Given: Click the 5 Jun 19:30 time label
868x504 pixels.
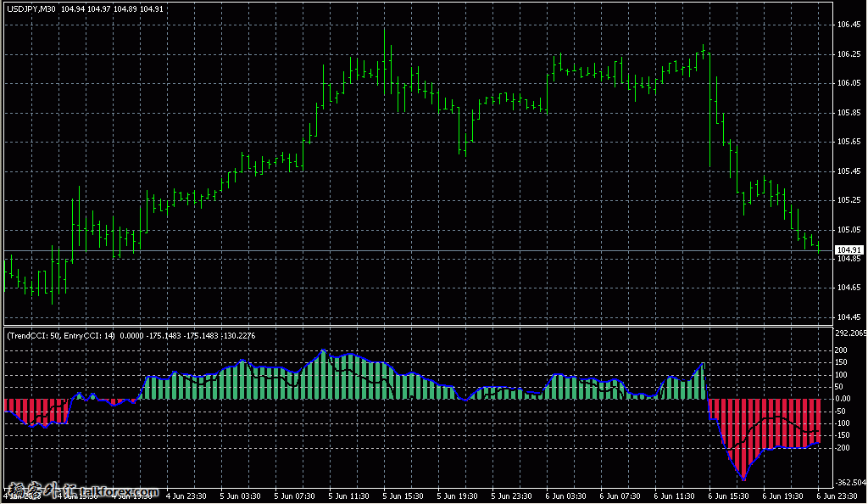Looking at the screenshot, I should pos(457,496).
